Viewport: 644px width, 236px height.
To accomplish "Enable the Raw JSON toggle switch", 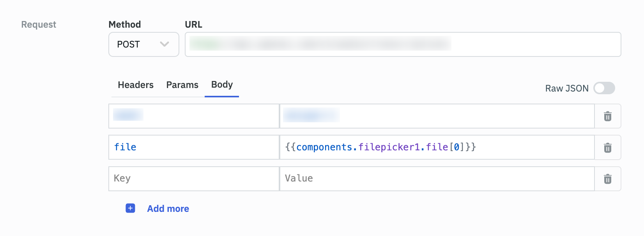I will 604,88.
